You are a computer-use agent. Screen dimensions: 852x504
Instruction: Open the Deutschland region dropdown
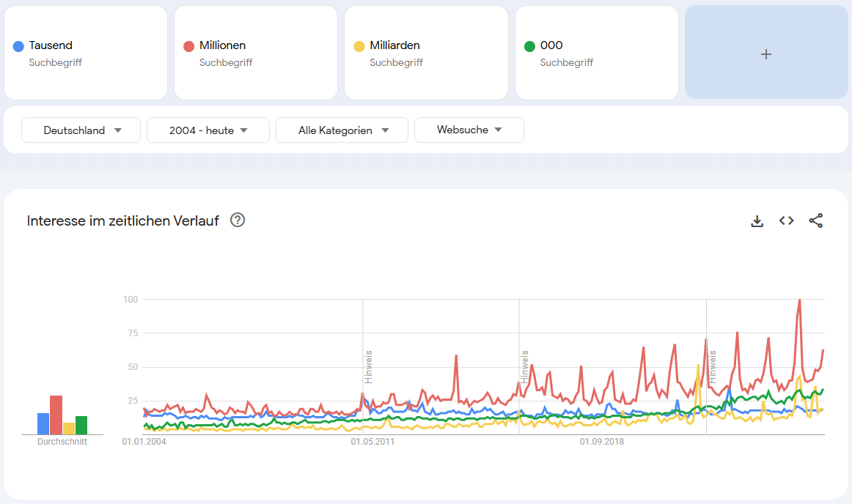pos(81,130)
